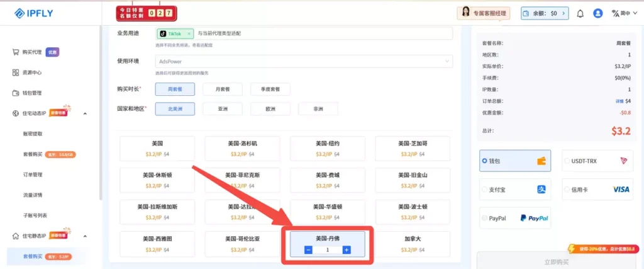Image resolution: width=644 pixels, height=269 pixels.
Task: Click the wallet balance icon
Action: tap(526, 13)
